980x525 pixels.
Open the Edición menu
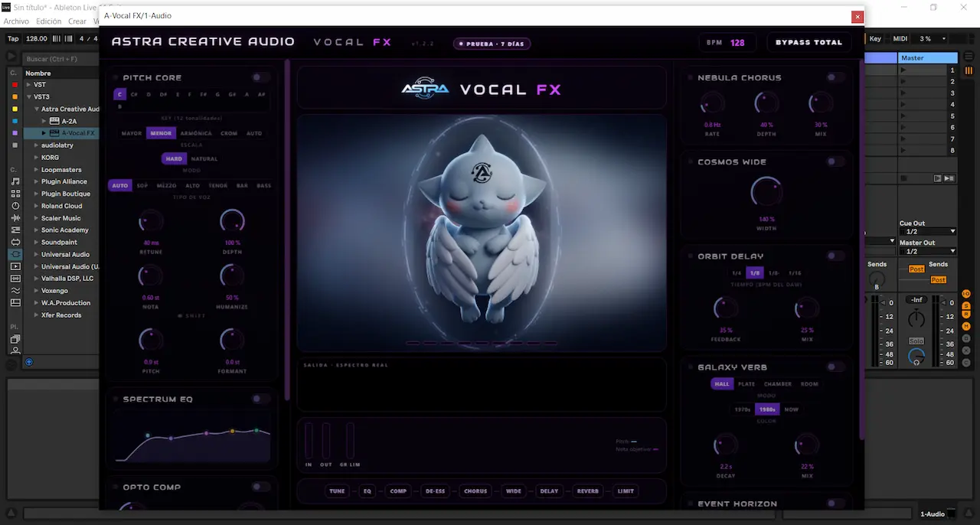click(x=49, y=21)
